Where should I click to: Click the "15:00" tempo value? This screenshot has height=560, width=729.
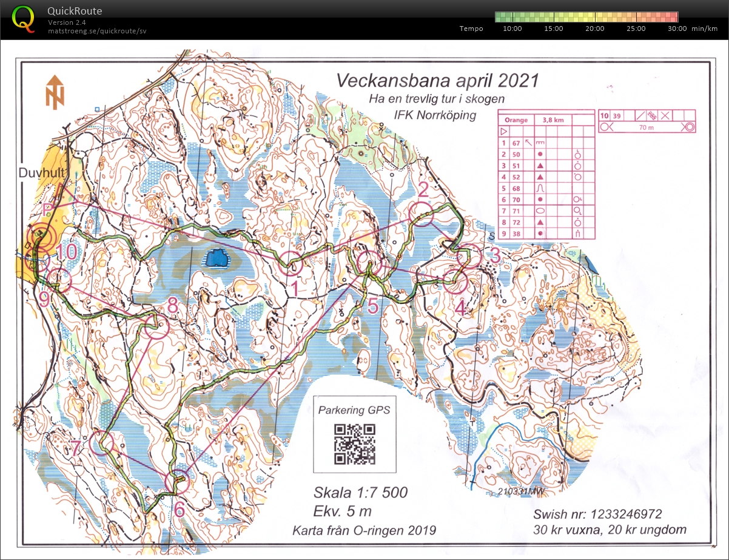pyautogui.click(x=554, y=29)
